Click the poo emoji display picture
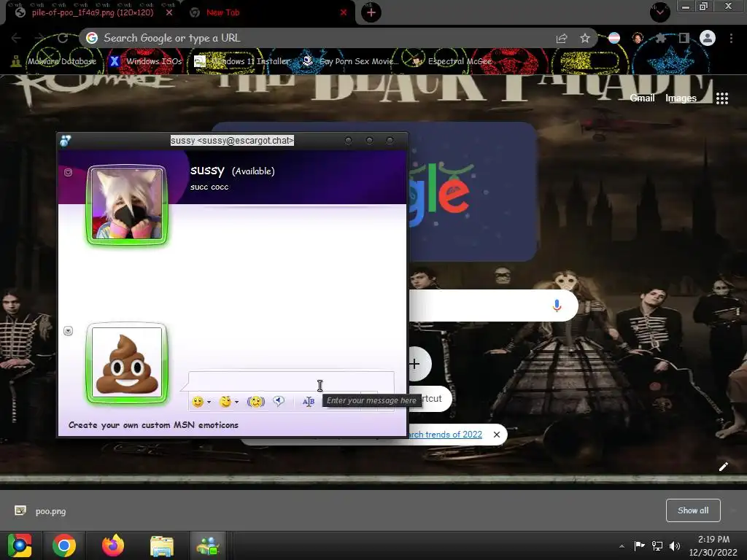 tap(127, 363)
